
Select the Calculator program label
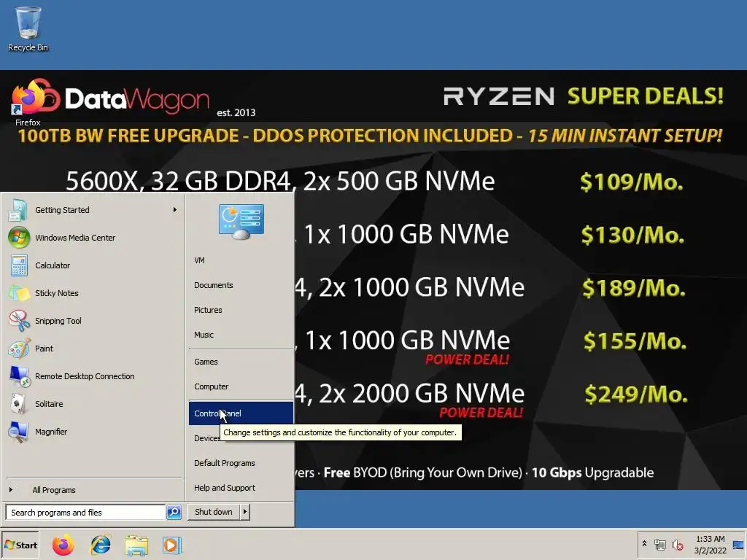coord(53,265)
